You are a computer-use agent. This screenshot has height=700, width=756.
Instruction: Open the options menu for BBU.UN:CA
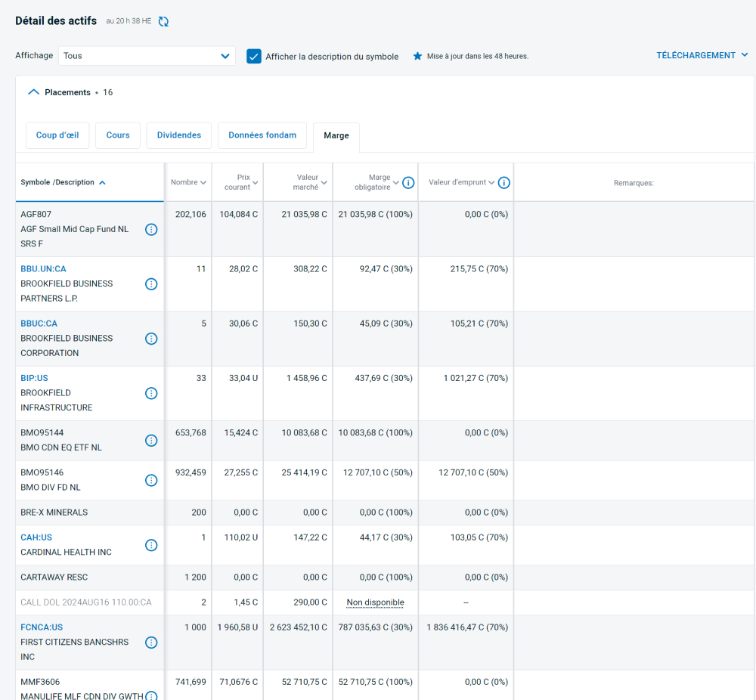pos(151,284)
